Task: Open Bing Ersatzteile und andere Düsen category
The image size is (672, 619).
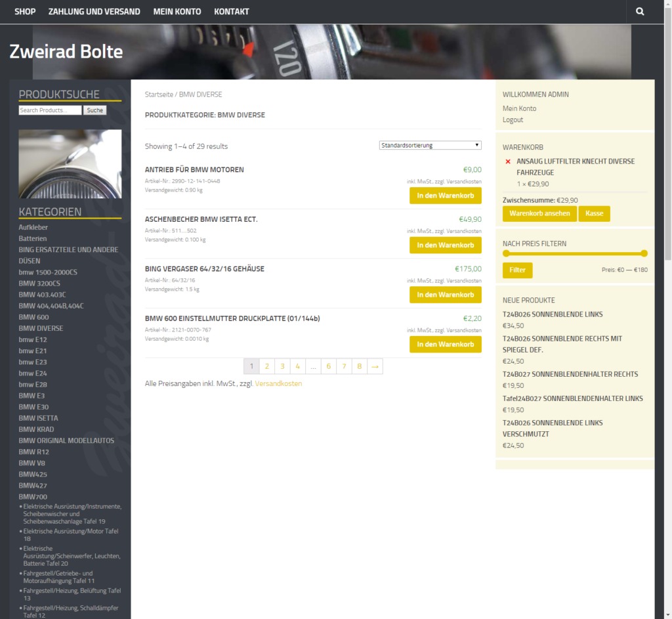Action: 68,255
